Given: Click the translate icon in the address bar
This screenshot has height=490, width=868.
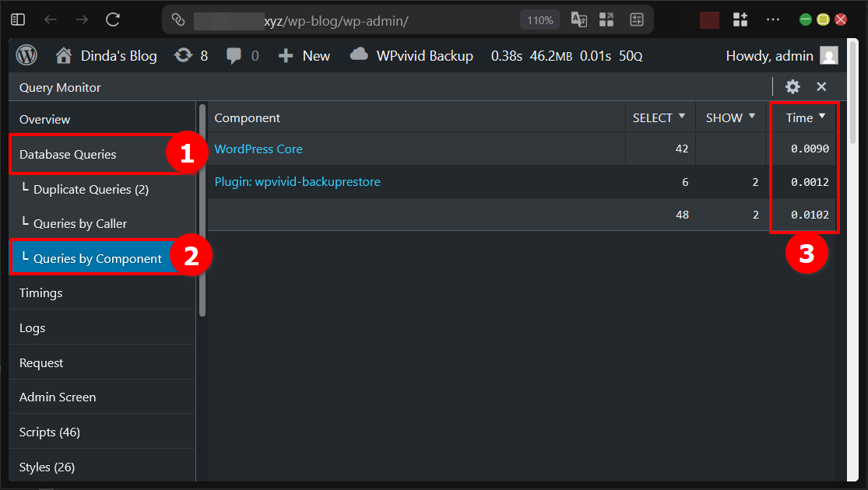Looking at the screenshot, I should point(578,19).
